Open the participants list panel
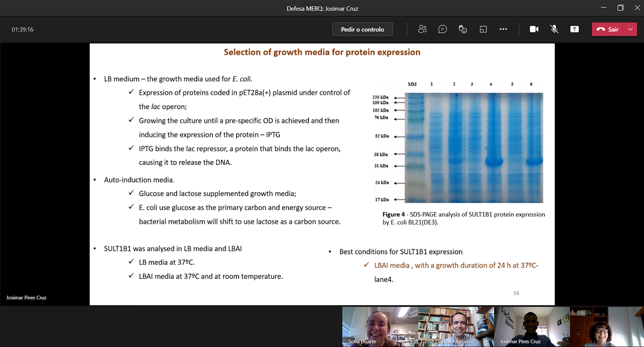This screenshot has height=347, width=644. tap(422, 29)
